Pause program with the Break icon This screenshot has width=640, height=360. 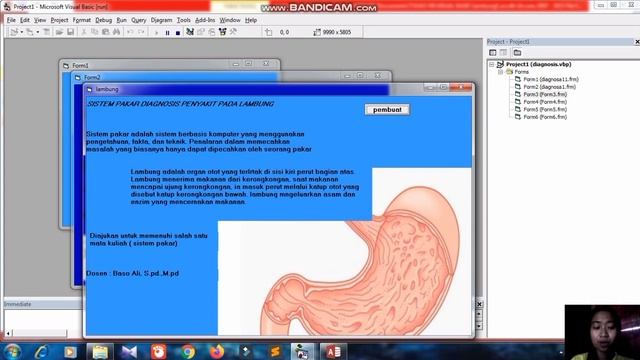tap(167, 33)
